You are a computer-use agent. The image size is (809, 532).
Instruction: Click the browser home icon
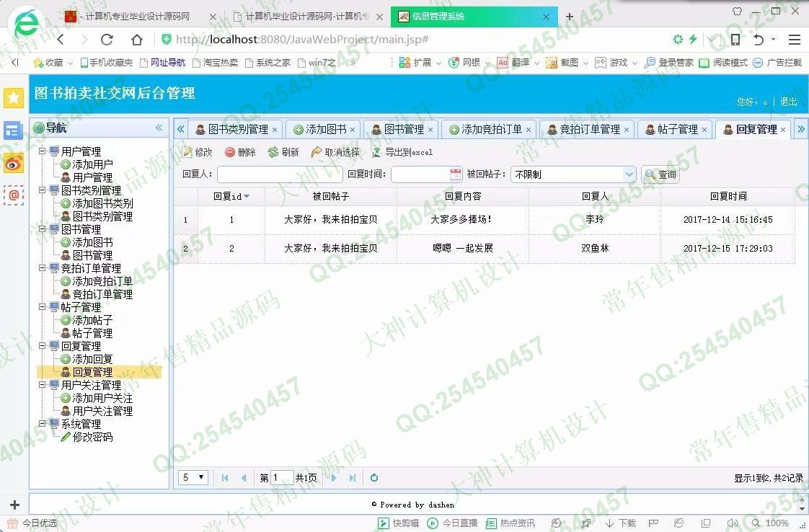pos(137,39)
